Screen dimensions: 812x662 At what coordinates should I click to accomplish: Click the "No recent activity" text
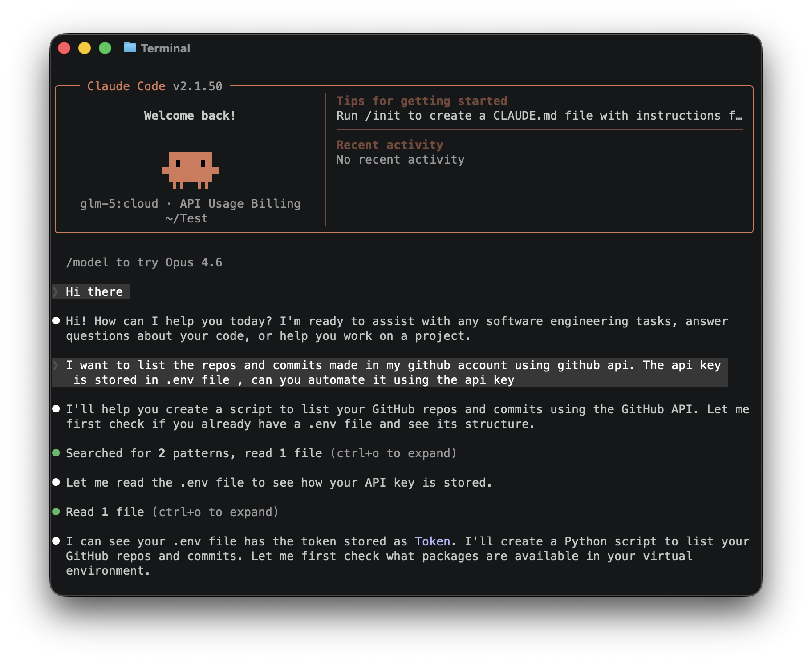click(x=400, y=160)
